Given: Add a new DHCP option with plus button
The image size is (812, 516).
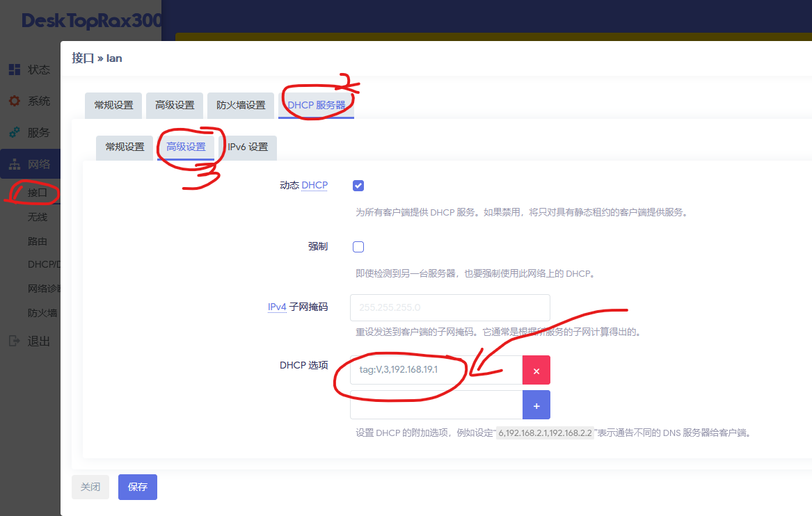Looking at the screenshot, I should (536, 405).
